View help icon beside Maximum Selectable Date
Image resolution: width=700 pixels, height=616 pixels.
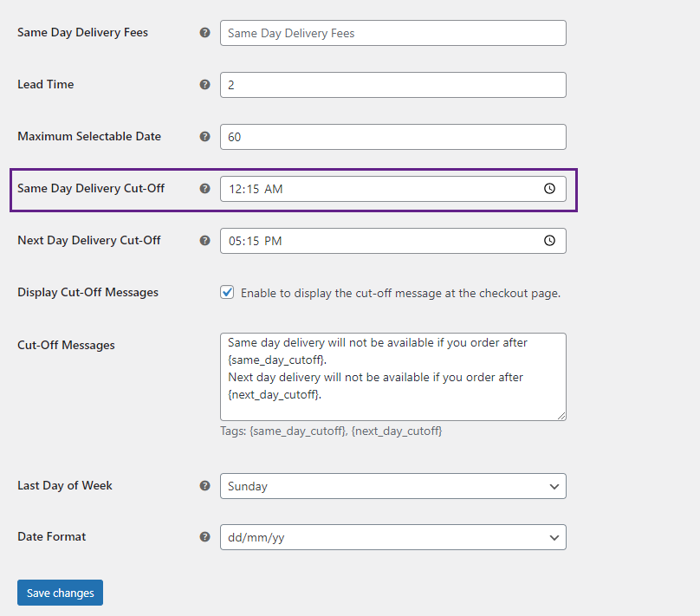pyautogui.click(x=204, y=137)
